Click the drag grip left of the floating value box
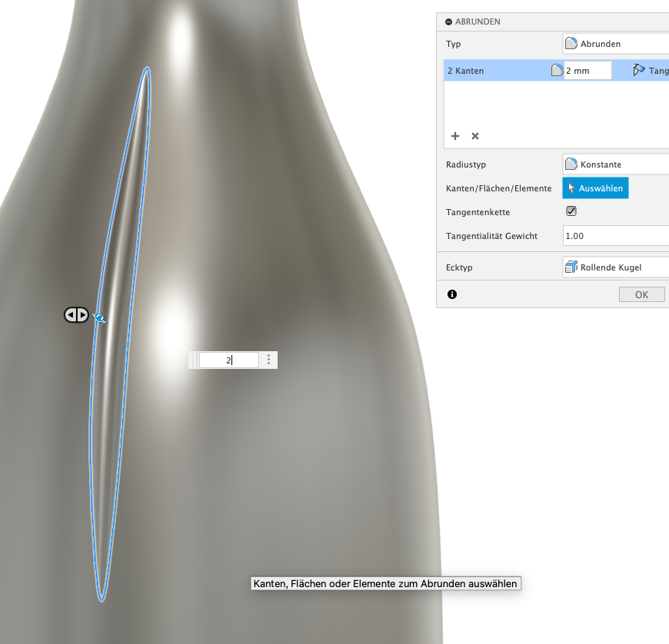 tap(194, 360)
